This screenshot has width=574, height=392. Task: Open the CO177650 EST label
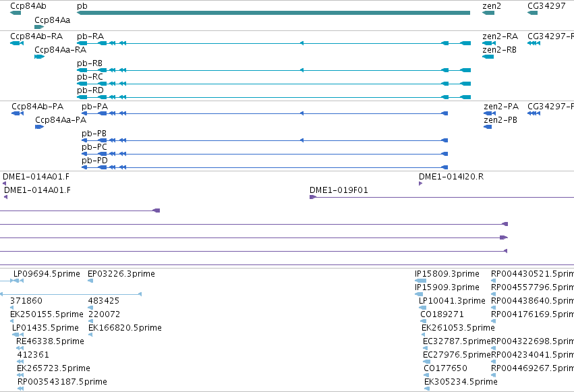(446, 368)
